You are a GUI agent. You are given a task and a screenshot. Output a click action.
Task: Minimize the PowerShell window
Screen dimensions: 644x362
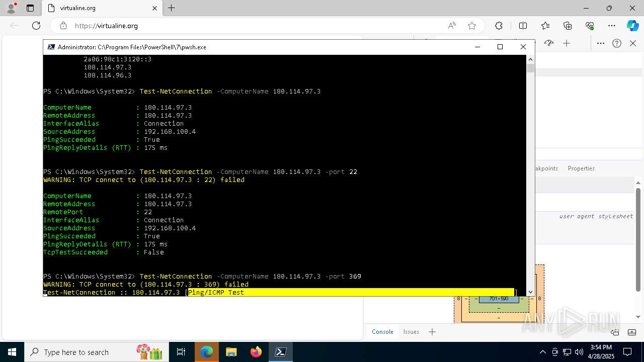[477, 47]
